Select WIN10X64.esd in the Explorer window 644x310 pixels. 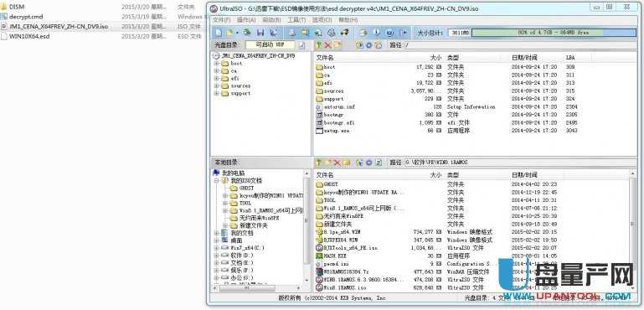[x=29, y=36]
